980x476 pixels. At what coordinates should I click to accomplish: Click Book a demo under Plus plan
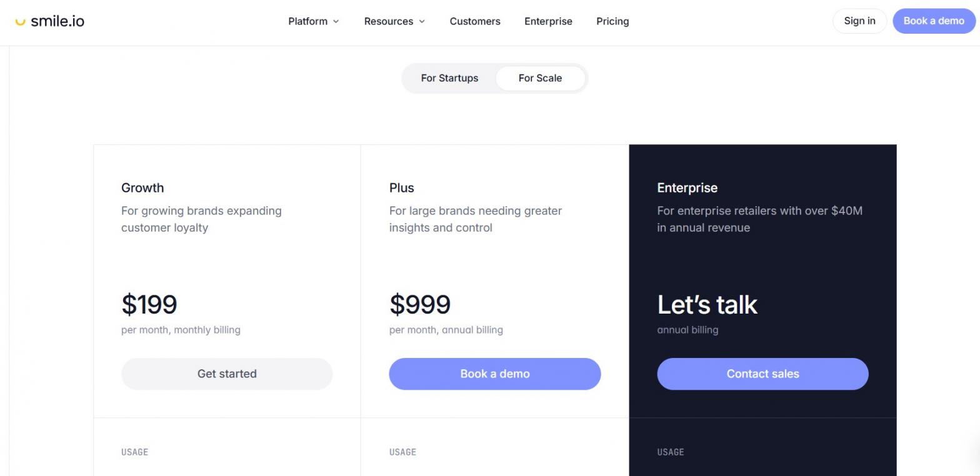[494, 374]
